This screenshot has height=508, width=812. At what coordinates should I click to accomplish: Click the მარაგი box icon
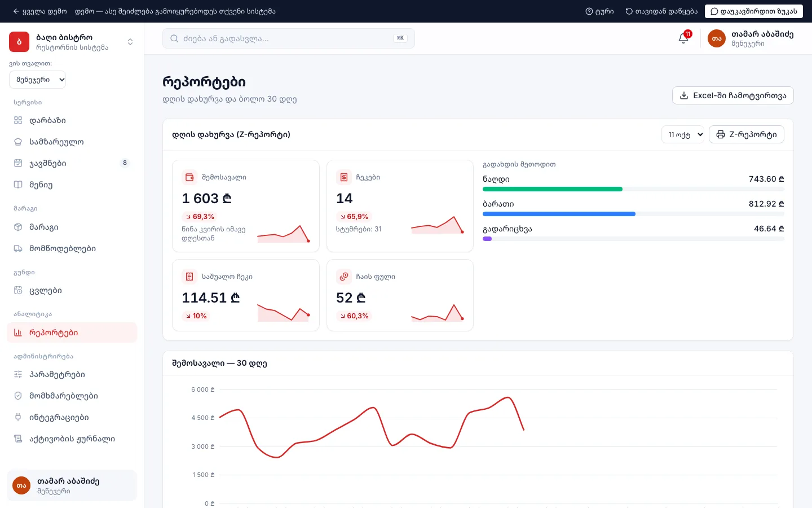coord(18,227)
